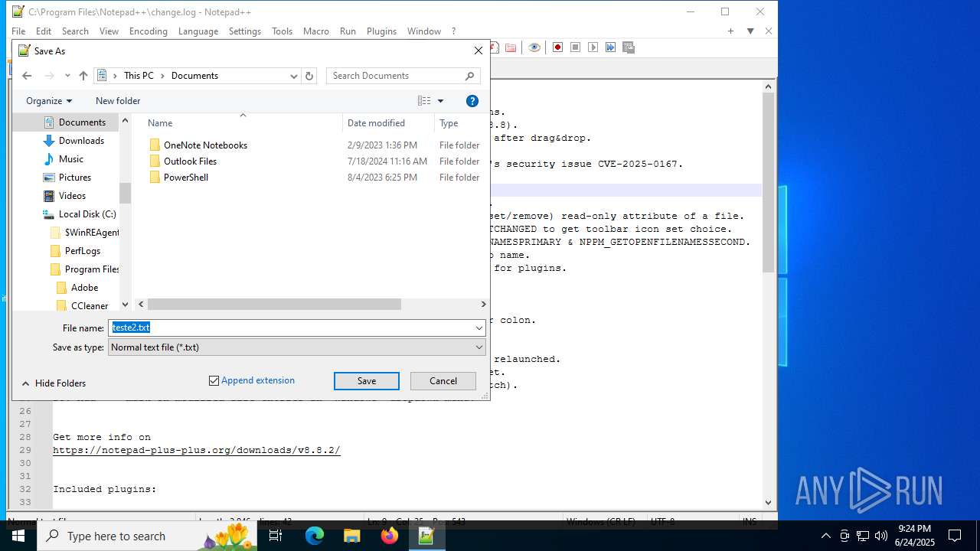Viewport: 980px width, 551px height.
Task: Click the Playback macro icon
Action: (x=593, y=47)
